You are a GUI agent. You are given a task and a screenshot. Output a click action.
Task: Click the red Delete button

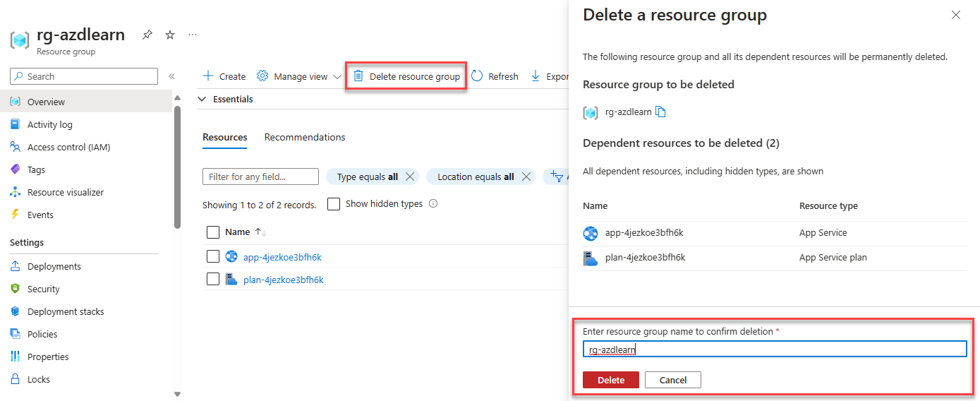pyautogui.click(x=611, y=380)
